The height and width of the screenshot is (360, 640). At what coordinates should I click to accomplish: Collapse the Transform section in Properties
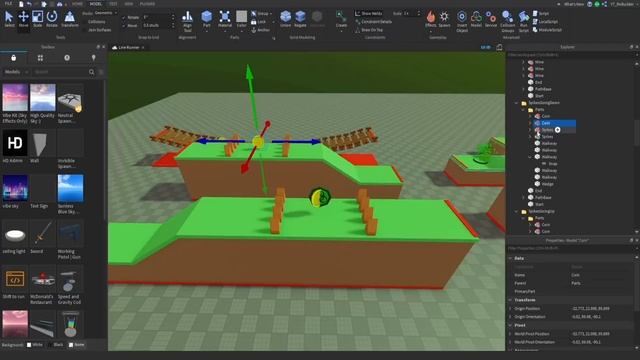(510, 300)
